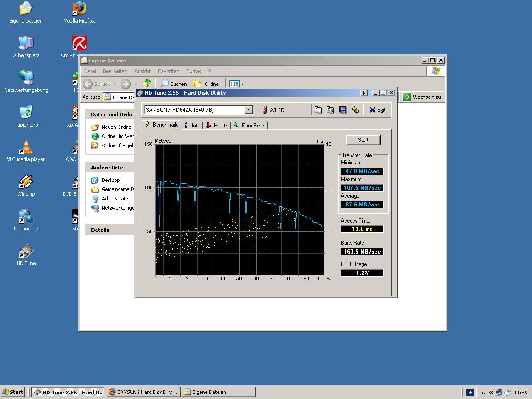Activate SAMSUNG Hard Disk Drive taskbar button

[x=144, y=392]
